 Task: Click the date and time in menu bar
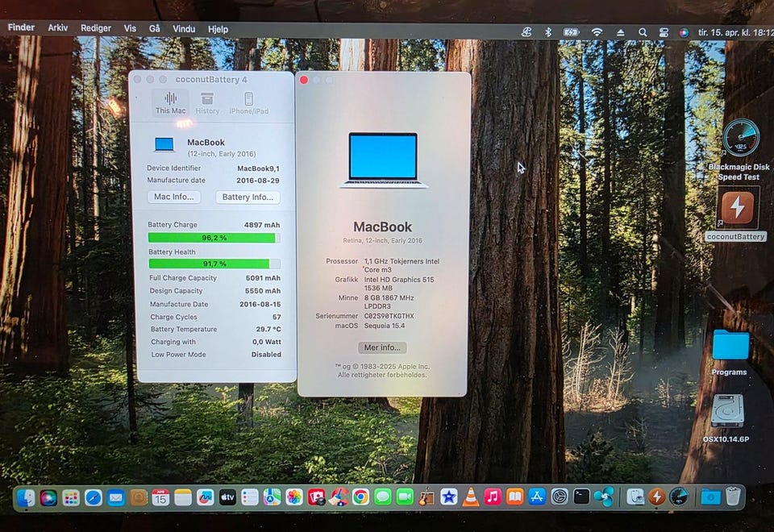click(735, 32)
